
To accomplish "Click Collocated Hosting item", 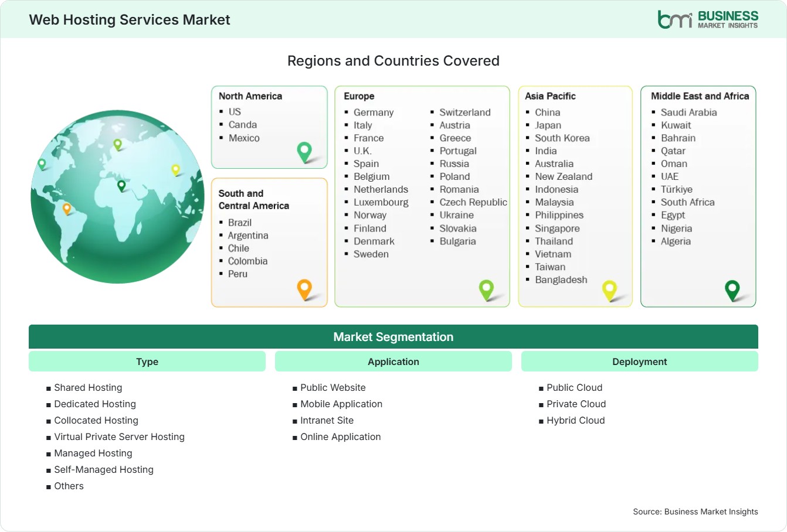I will pyautogui.click(x=96, y=420).
